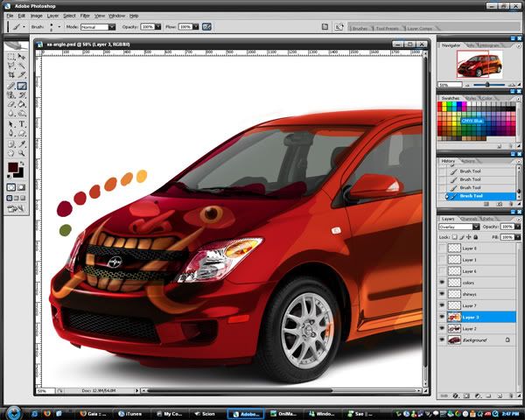The image size is (525, 420).
Task: Select the History Brush tool
Action: [x=22, y=95]
